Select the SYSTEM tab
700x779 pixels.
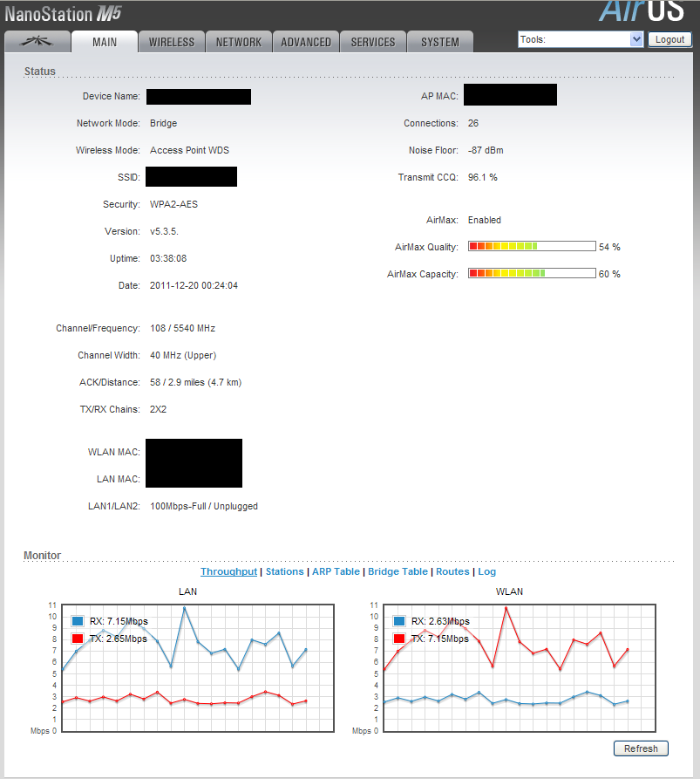[440, 42]
